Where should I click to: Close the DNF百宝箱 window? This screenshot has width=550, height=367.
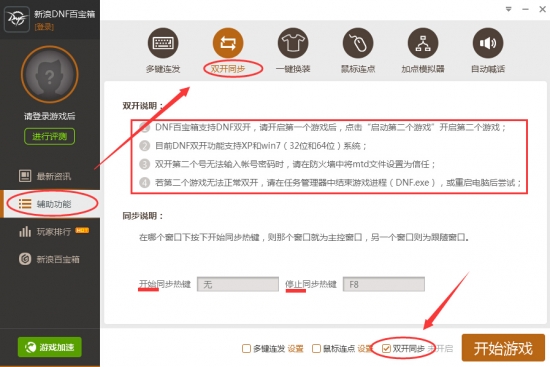(542, 9)
